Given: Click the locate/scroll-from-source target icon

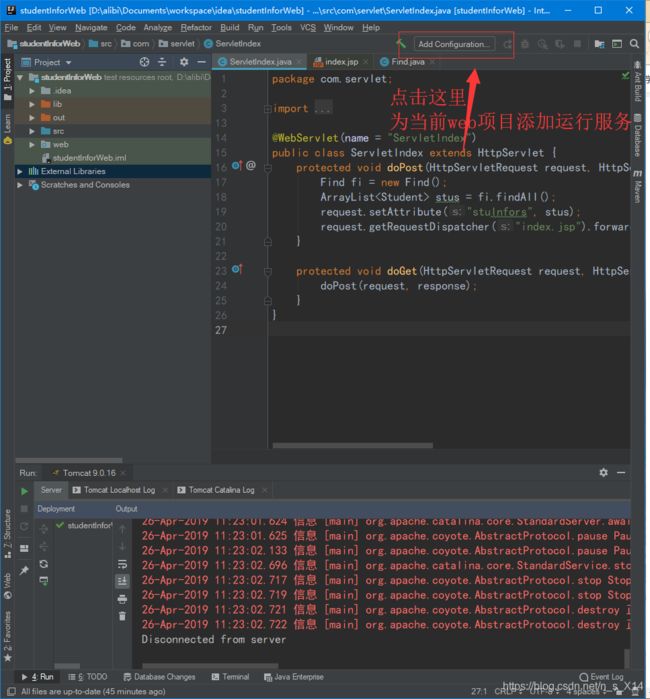Looking at the screenshot, I should click(144, 62).
